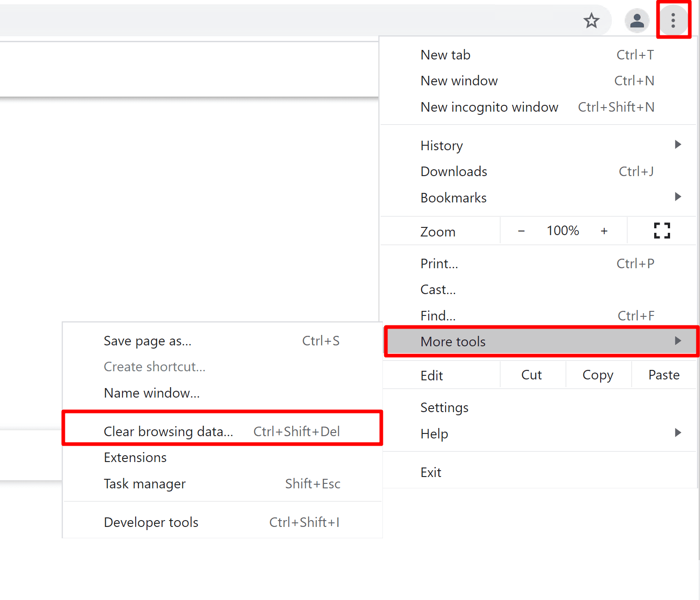Click the 100% zoom level display
The height and width of the screenshot is (600, 700).
(x=563, y=231)
